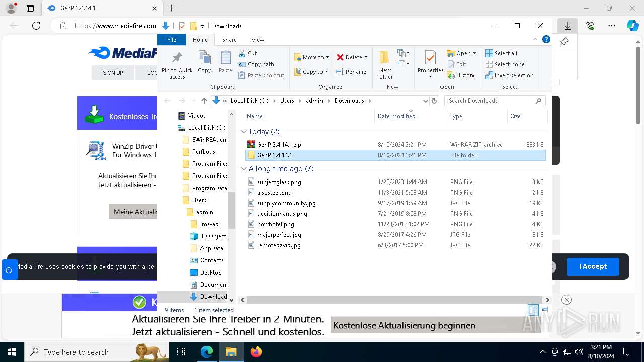Image resolution: width=644 pixels, height=362 pixels.
Task: Open Explorer Help question mark icon
Action: [x=546, y=39]
